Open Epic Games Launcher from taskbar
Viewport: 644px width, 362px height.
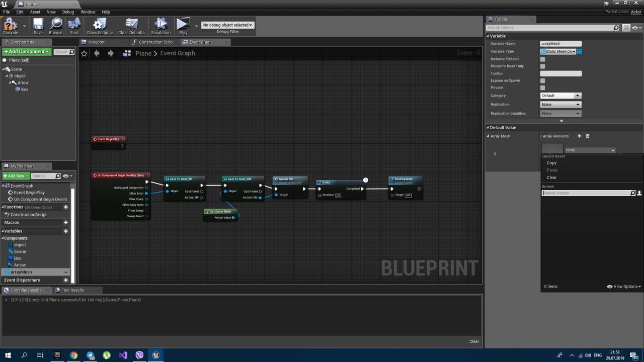[x=57, y=355]
